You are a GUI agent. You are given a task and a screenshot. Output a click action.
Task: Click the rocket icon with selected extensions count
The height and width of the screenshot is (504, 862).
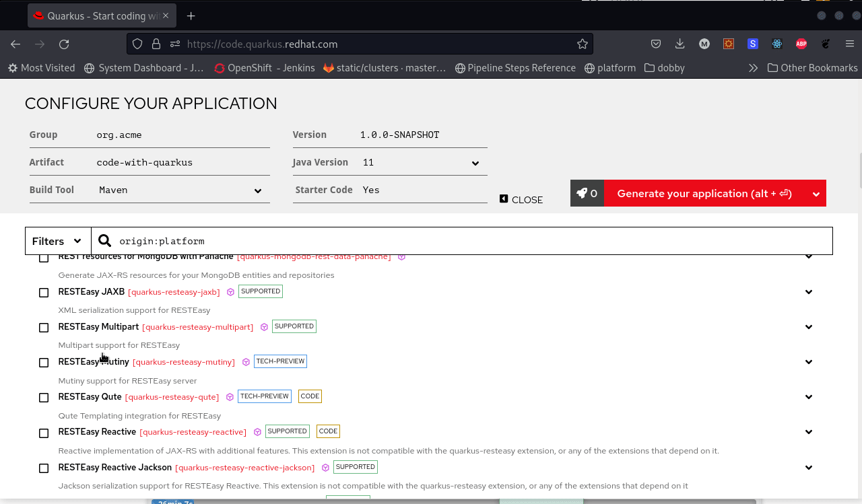coord(587,193)
